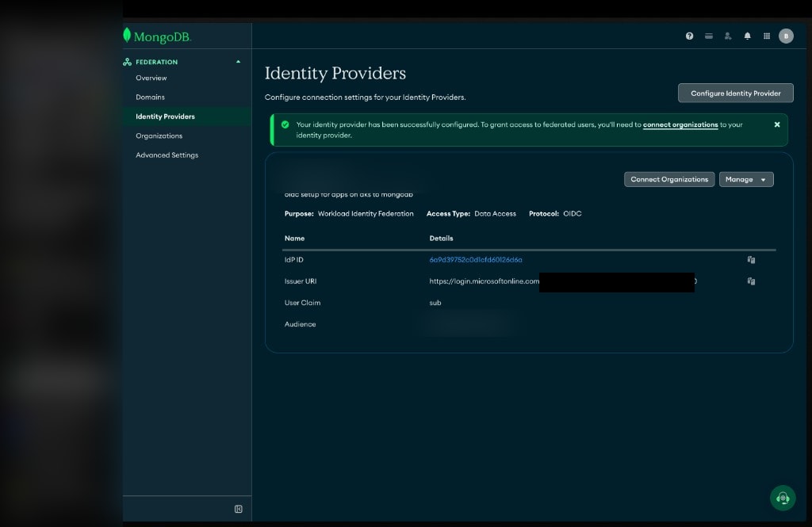Viewport: 812px width, 527px height.
Task: Click the Issuer URI login.microsoftonline.com text
Action: coord(485,281)
